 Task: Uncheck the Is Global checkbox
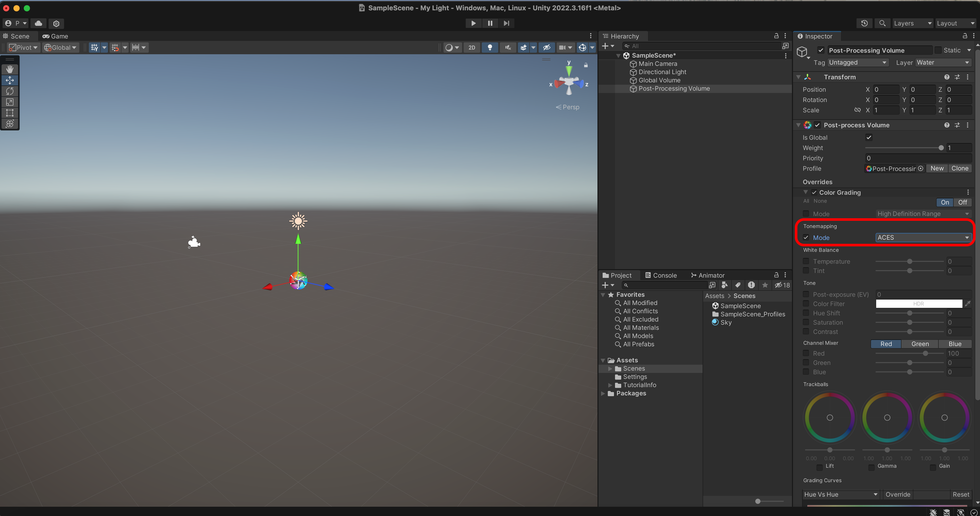(868, 137)
